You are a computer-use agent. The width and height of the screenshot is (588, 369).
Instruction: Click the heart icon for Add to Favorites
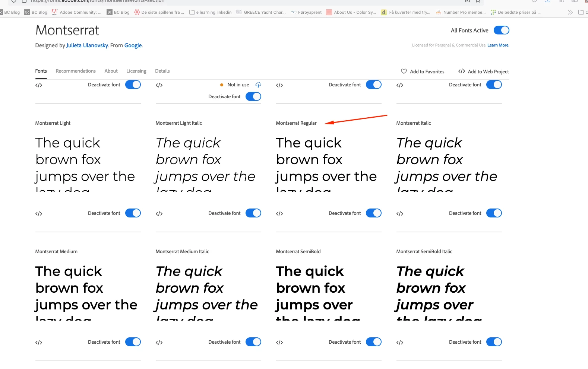coord(404,71)
